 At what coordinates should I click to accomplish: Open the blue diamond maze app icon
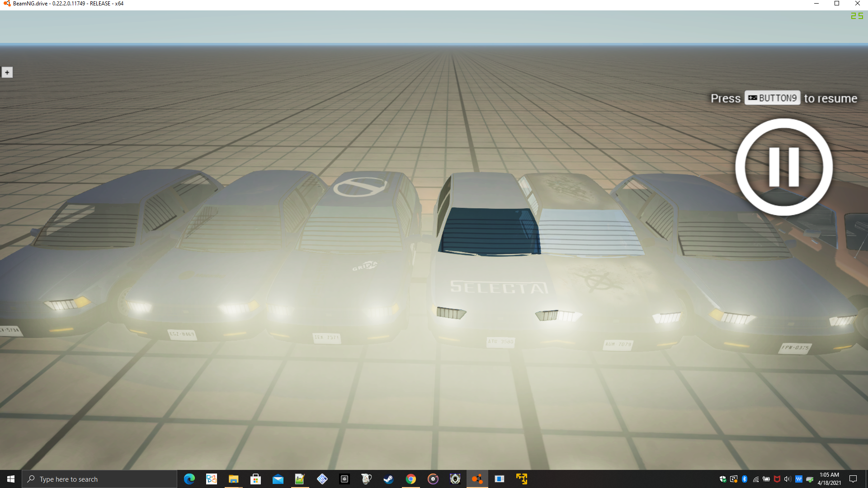coord(322,479)
